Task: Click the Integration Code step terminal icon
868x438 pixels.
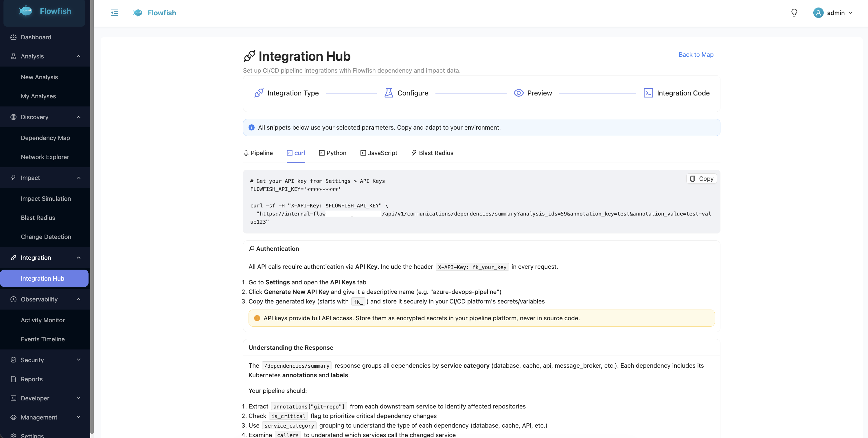Action: 648,93
